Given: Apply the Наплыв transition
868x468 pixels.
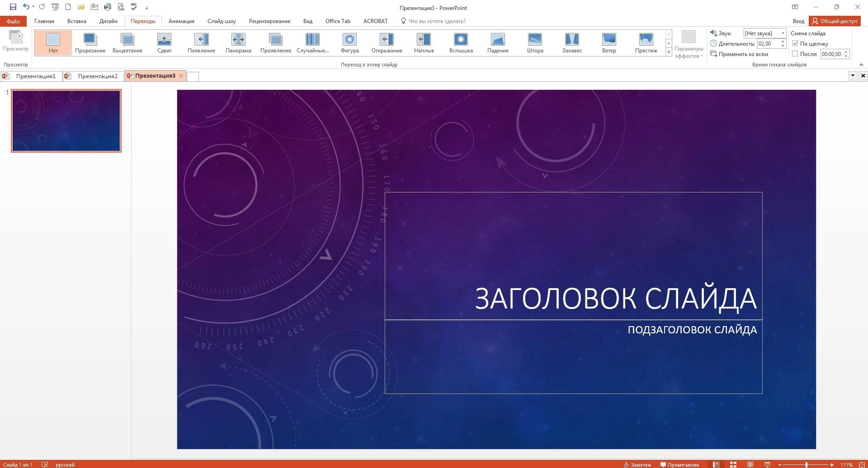Looking at the screenshot, I should 424,43.
